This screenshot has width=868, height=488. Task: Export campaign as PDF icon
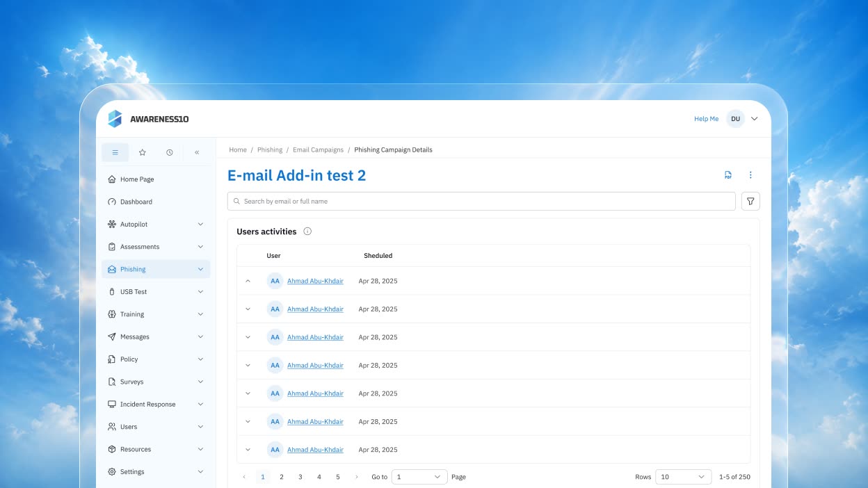(x=728, y=175)
